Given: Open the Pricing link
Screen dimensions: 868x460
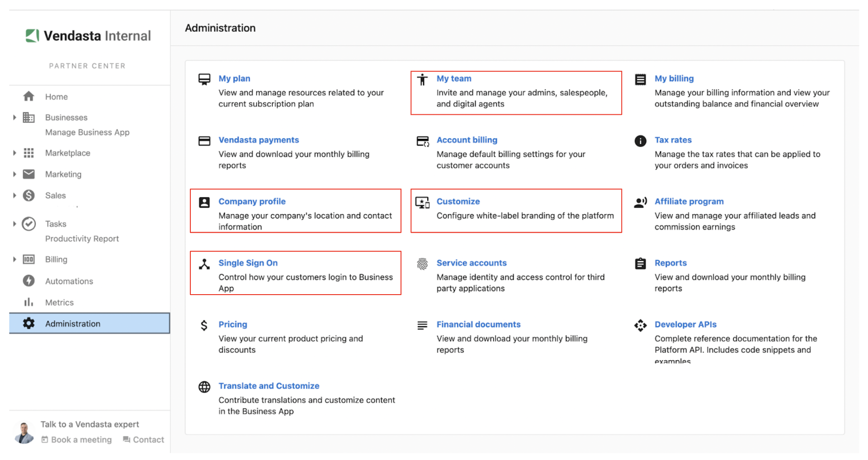Looking at the screenshot, I should [233, 324].
